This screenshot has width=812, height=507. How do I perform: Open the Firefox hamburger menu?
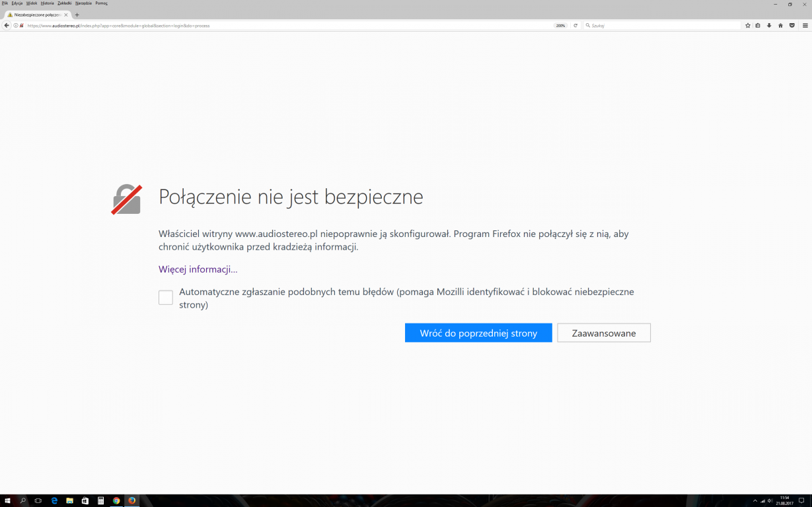[x=805, y=25]
